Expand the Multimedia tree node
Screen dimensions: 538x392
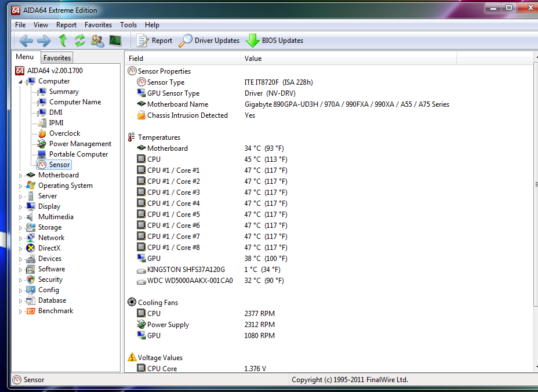tap(20, 217)
